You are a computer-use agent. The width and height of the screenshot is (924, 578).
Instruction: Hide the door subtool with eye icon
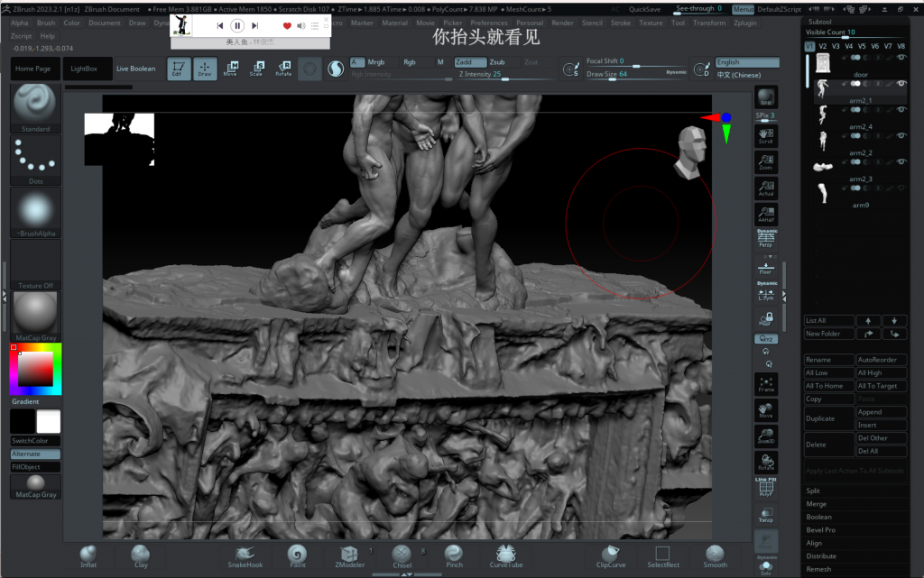pos(901,58)
